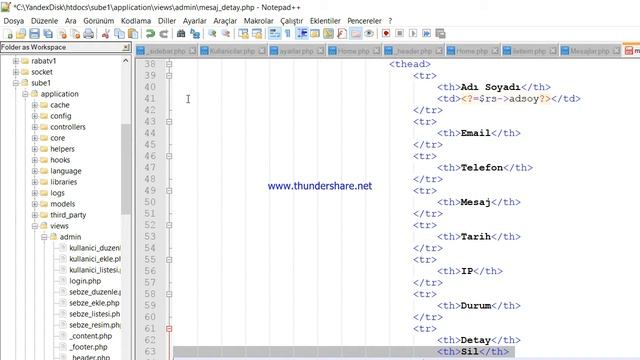This screenshot has height=360, width=640.
Task: Click the workspace tree scroll-up arrow
Action: (x=126, y=60)
